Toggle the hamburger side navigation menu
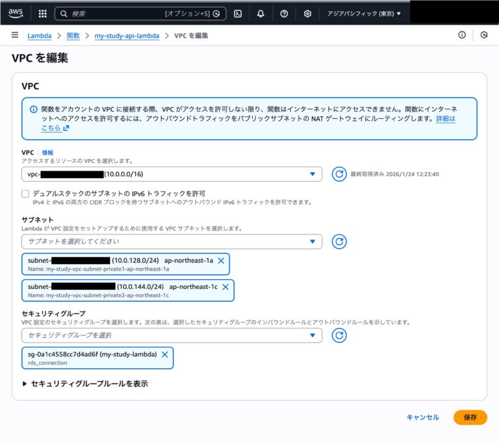The height and width of the screenshot is (448, 499). click(x=15, y=36)
